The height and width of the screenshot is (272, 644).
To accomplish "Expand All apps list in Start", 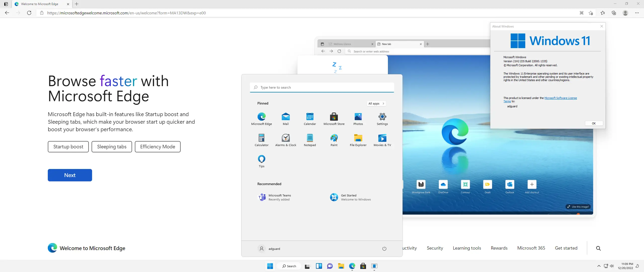I will pos(376,104).
